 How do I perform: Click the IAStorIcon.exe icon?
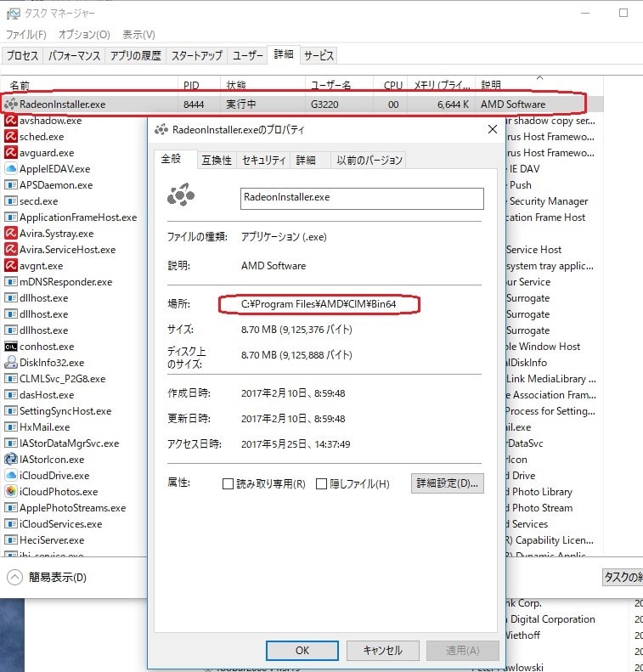(x=11, y=460)
